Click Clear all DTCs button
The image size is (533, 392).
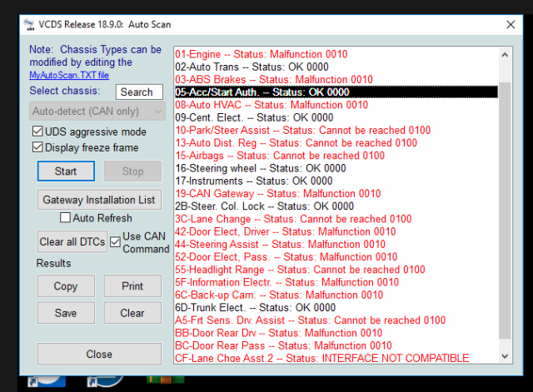(72, 241)
